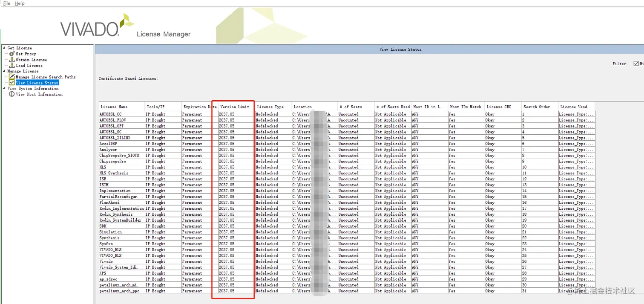
Task: Click the # of Seats Used column header
Action: (x=392, y=107)
